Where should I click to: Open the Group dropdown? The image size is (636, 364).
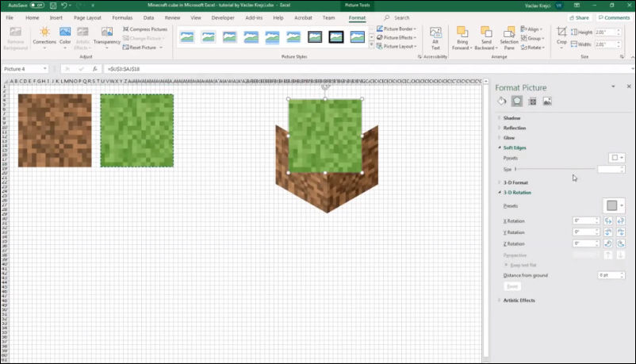point(533,38)
